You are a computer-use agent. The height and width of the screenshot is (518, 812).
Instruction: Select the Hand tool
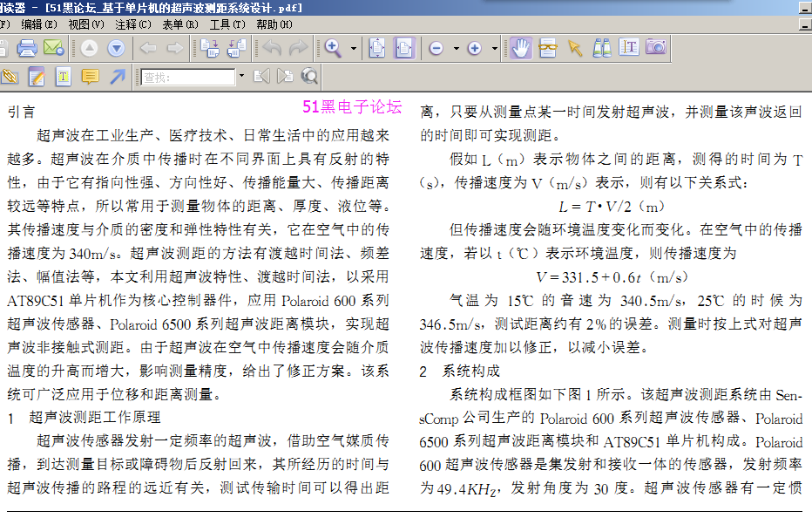[x=521, y=48]
